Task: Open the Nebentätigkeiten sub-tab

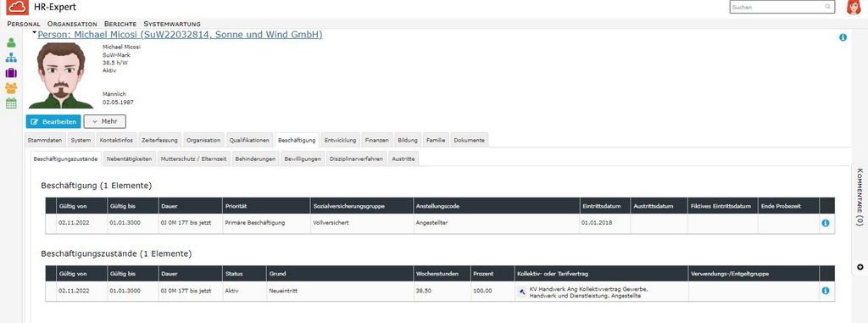Action: 130,159
